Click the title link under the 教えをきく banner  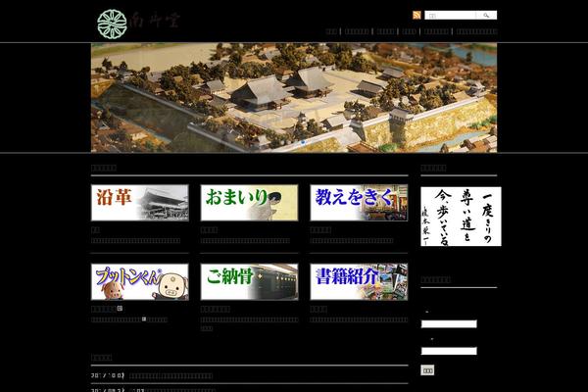[320, 229]
